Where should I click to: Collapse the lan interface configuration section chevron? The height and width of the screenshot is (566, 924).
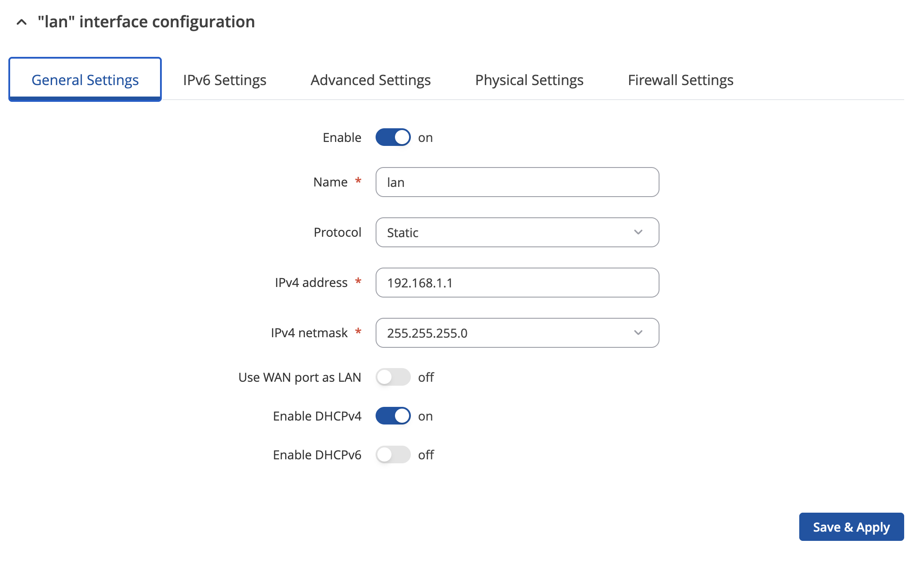(21, 22)
